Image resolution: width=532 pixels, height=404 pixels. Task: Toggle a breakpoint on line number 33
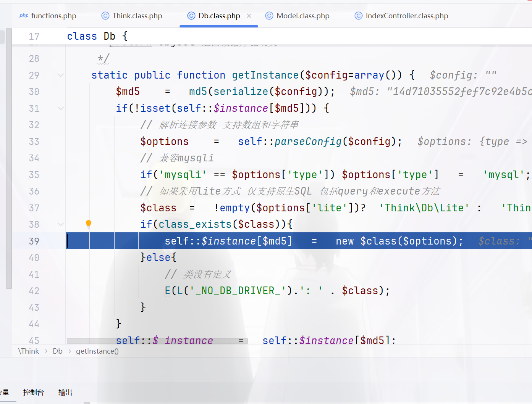click(x=34, y=142)
